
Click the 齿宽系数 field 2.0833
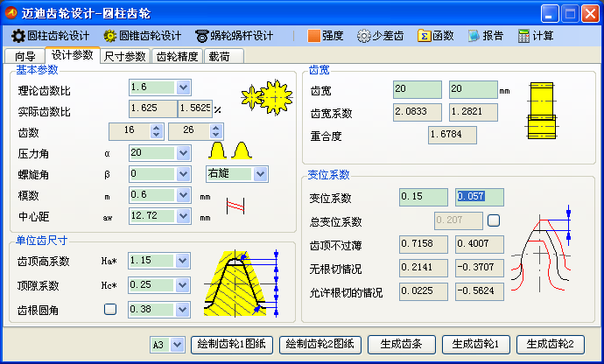click(418, 112)
